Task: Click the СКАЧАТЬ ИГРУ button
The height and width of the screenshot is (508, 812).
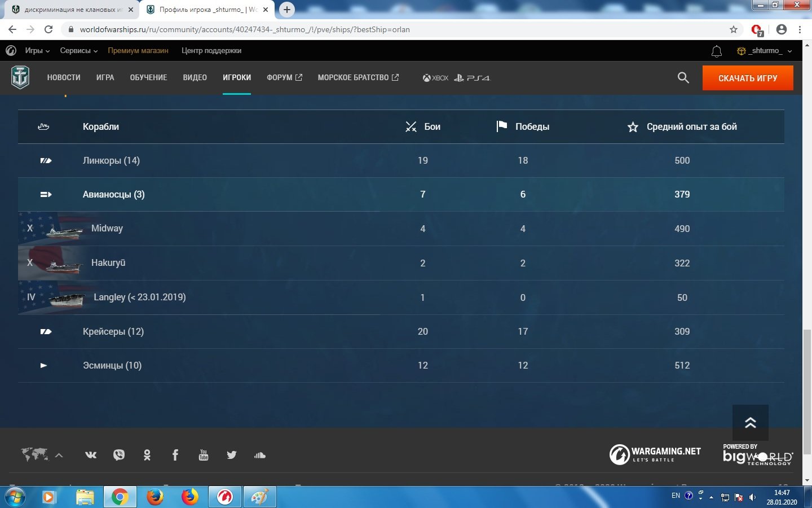Action: pyautogui.click(x=748, y=78)
